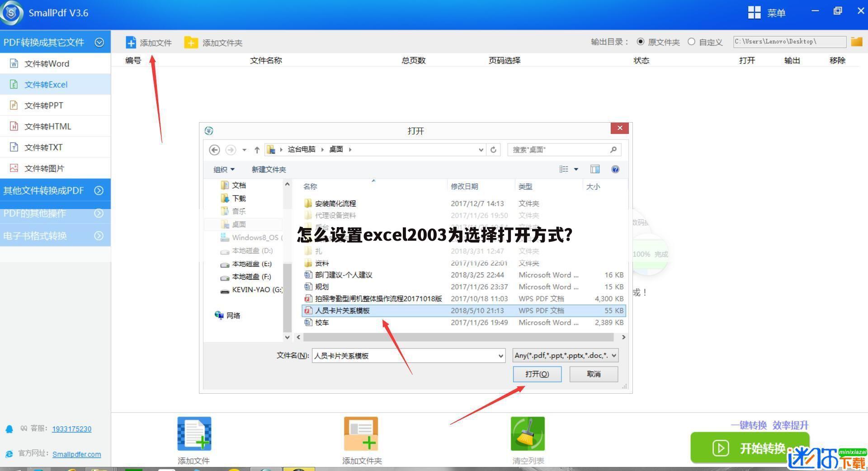Sort files by 修改日期 column
Image resolution: width=868 pixels, height=471 pixels.
point(464,186)
